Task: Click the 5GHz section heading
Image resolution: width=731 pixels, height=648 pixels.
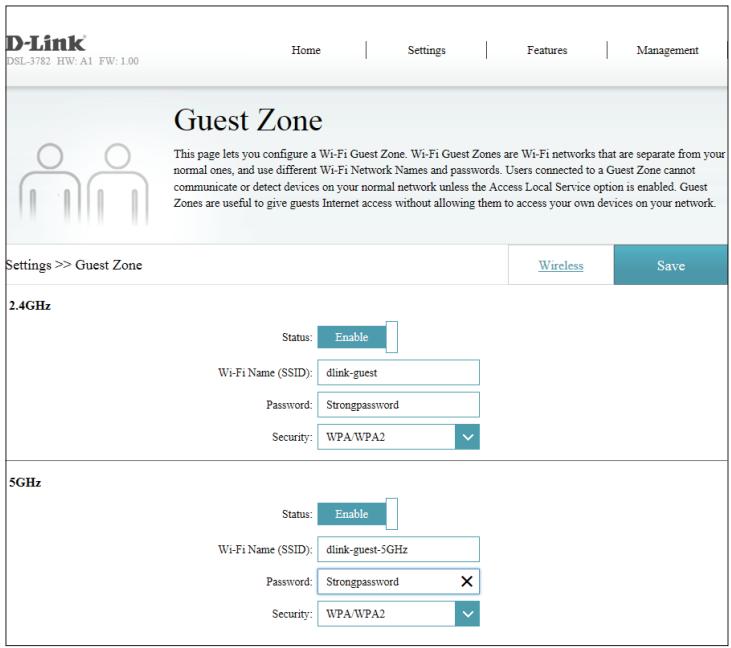Action: tap(25, 483)
